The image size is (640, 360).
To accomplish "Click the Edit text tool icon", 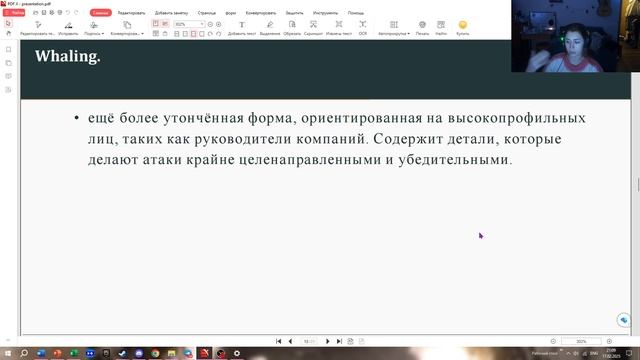I will tap(38, 25).
